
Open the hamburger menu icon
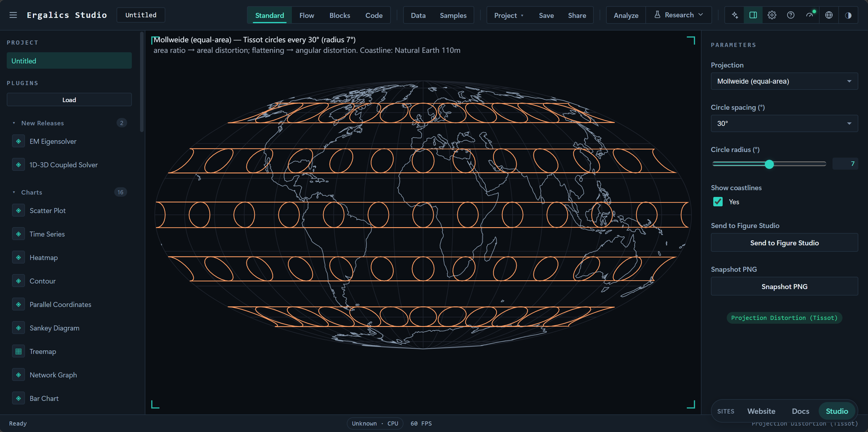coord(13,15)
